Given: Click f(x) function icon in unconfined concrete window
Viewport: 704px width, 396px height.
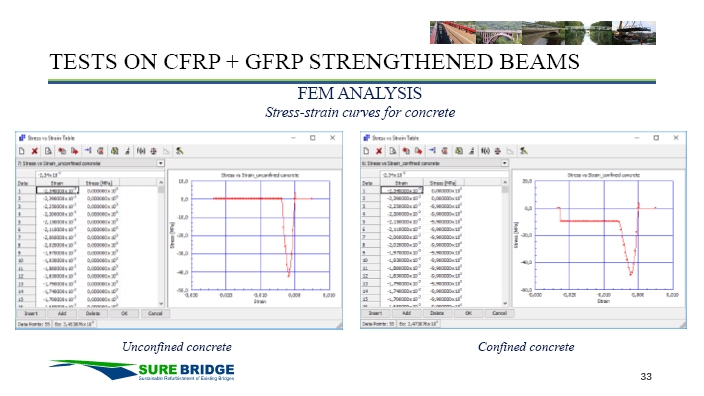Looking at the screenshot, I should [x=141, y=151].
